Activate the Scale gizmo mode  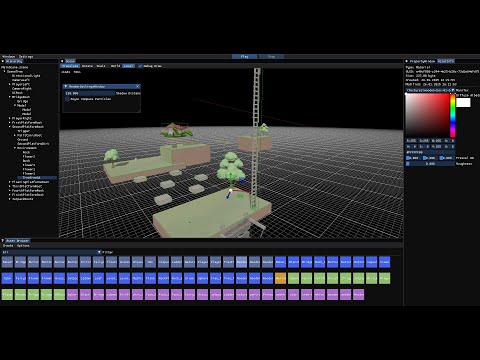click(x=101, y=66)
